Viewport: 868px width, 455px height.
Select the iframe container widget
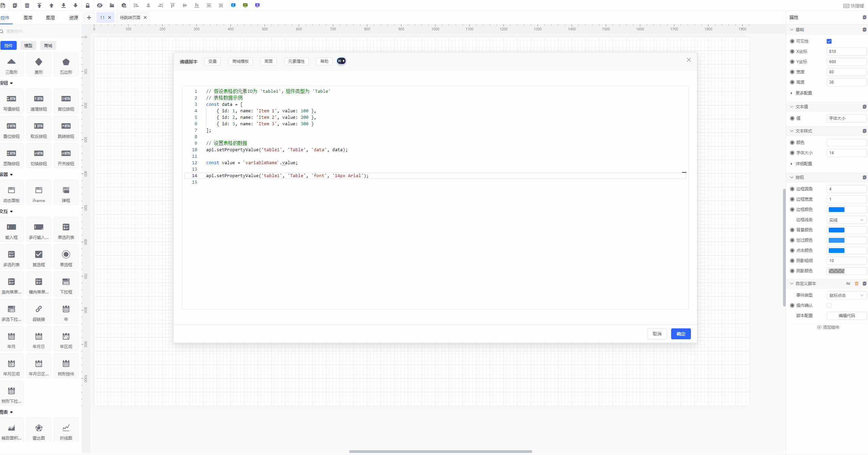39,193
